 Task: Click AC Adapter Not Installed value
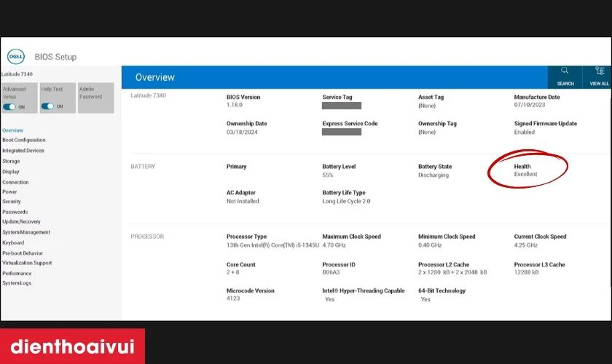click(x=243, y=201)
